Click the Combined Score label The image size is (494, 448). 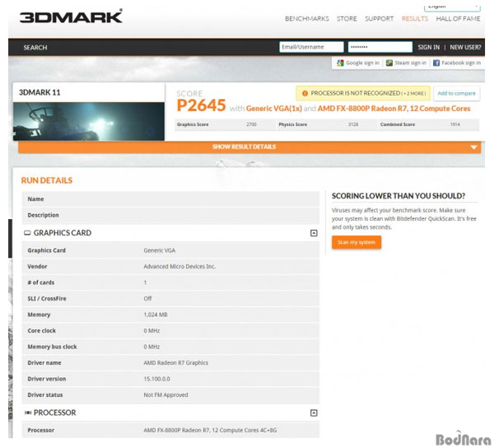point(398,124)
